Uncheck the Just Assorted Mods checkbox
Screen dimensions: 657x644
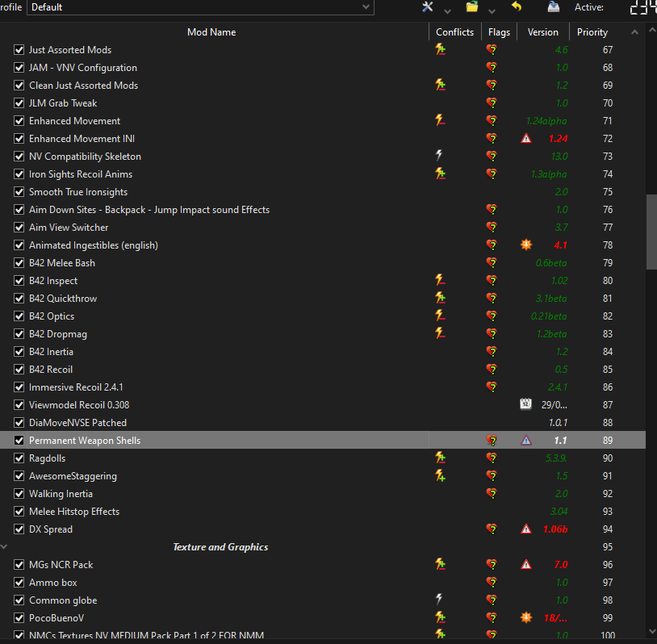coord(19,50)
